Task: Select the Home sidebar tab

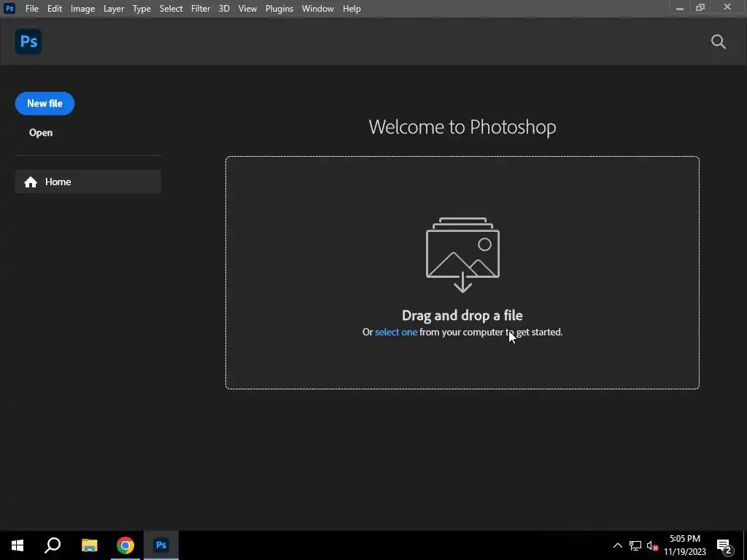Action: click(88, 182)
